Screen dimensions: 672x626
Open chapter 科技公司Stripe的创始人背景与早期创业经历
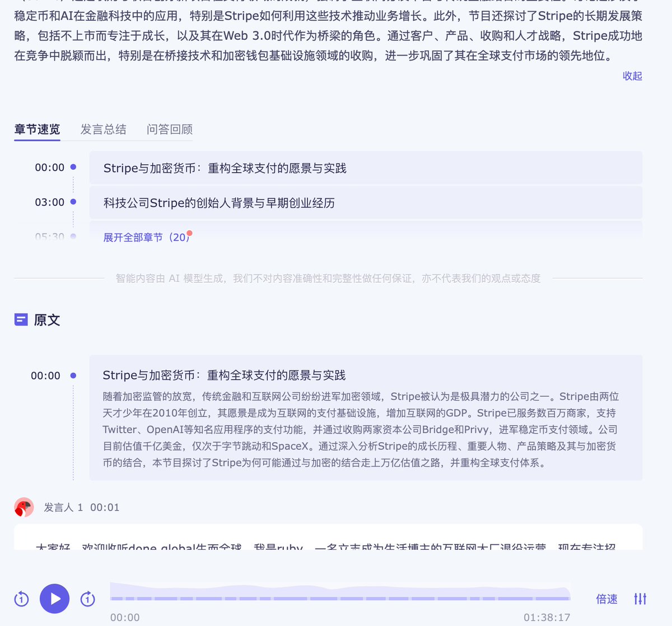click(366, 202)
